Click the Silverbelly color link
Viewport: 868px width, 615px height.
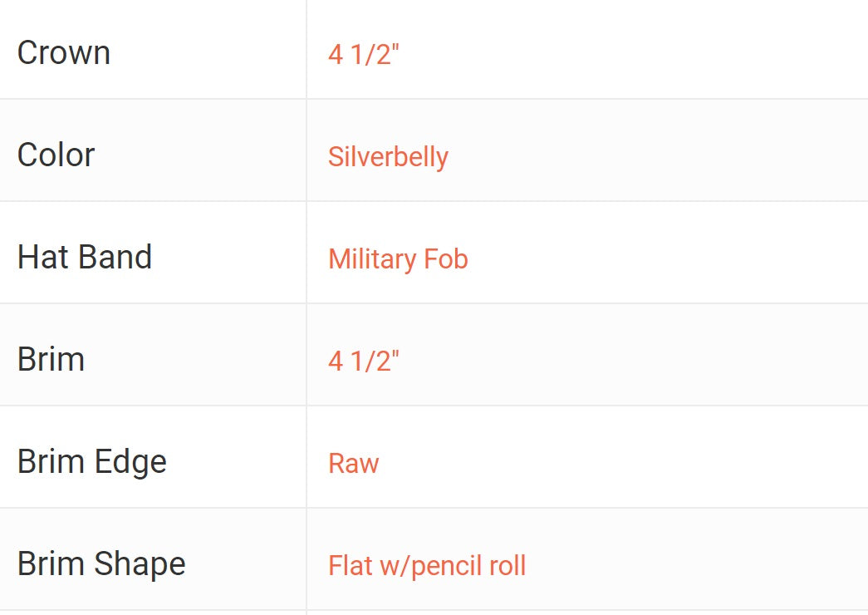click(388, 157)
